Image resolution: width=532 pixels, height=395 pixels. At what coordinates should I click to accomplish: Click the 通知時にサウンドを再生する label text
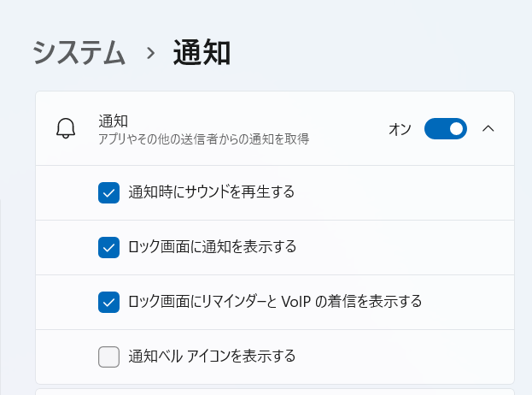tap(211, 192)
